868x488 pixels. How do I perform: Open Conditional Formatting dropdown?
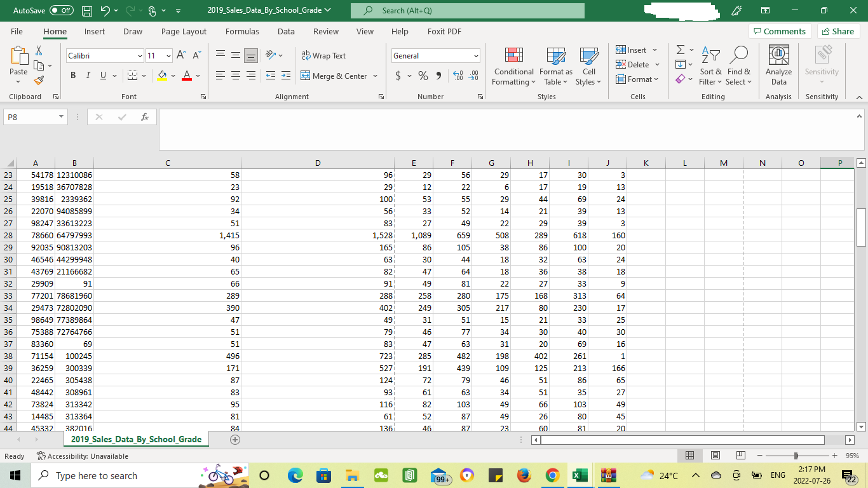[513, 65]
